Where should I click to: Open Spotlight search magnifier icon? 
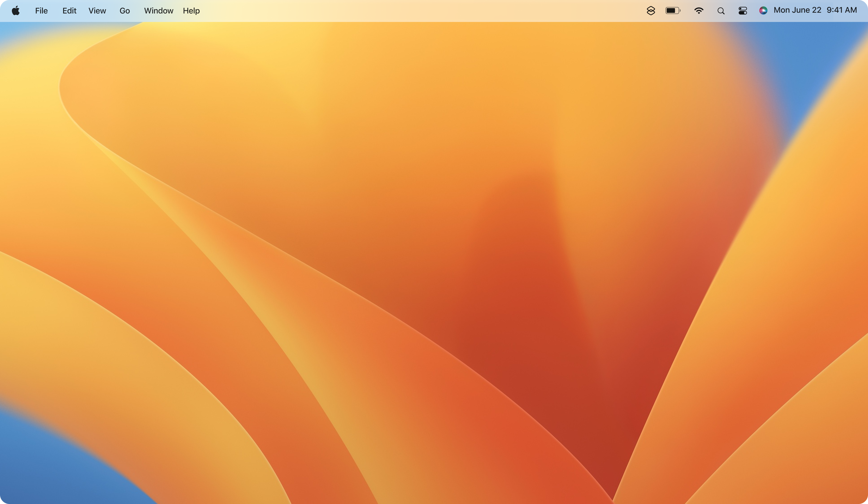point(721,11)
